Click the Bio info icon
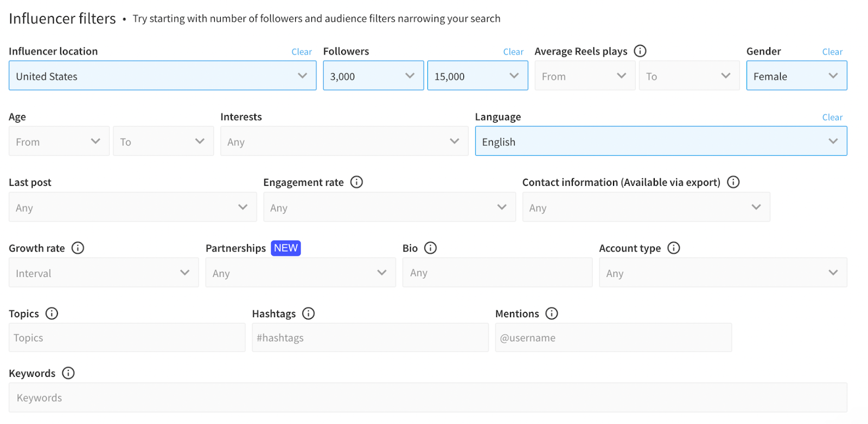Screen dimensions: 868x424 click(x=430, y=248)
